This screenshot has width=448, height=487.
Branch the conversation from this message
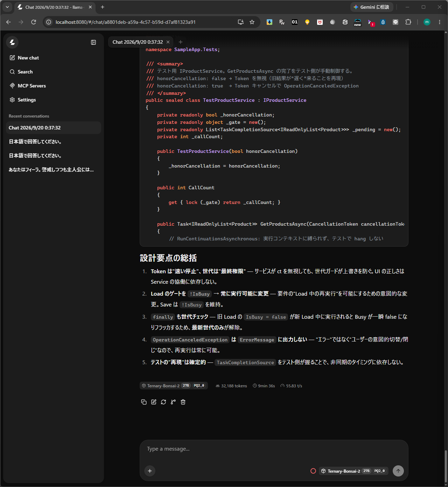pyautogui.click(x=173, y=402)
